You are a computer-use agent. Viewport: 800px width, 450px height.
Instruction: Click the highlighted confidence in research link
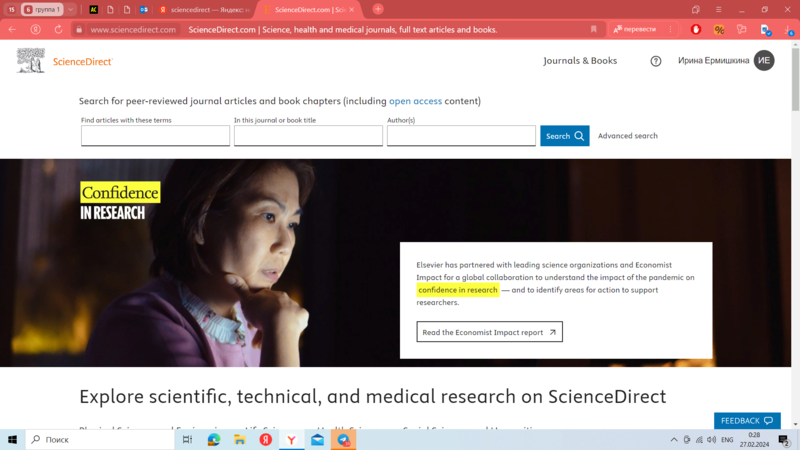(x=458, y=290)
